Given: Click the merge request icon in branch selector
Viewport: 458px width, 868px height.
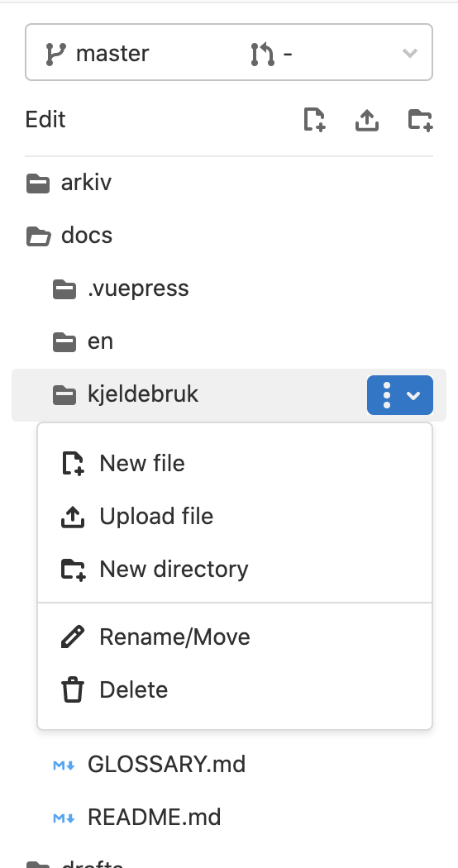Looking at the screenshot, I should [x=262, y=54].
